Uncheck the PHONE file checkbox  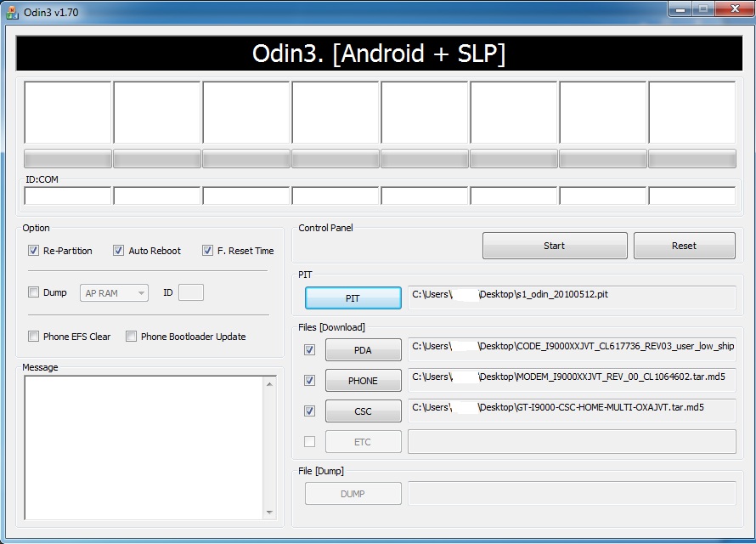(309, 381)
